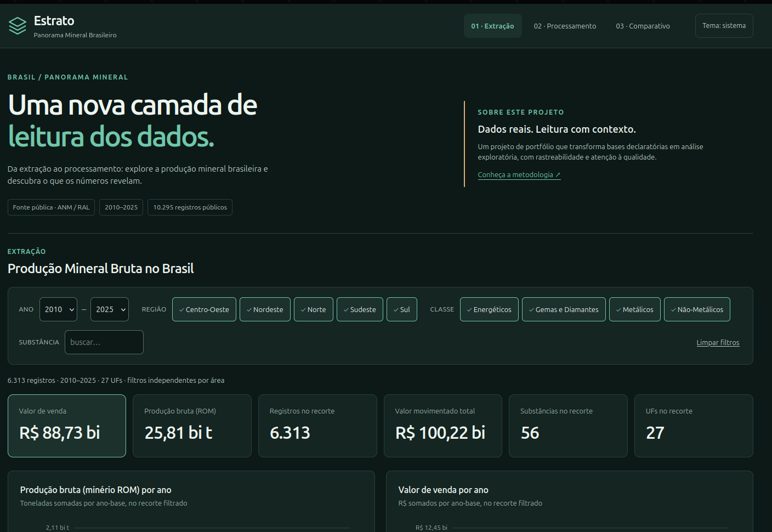Click the Fonte pública · ANM / RAL tag
772x532 pixels.
pos(51,207)
